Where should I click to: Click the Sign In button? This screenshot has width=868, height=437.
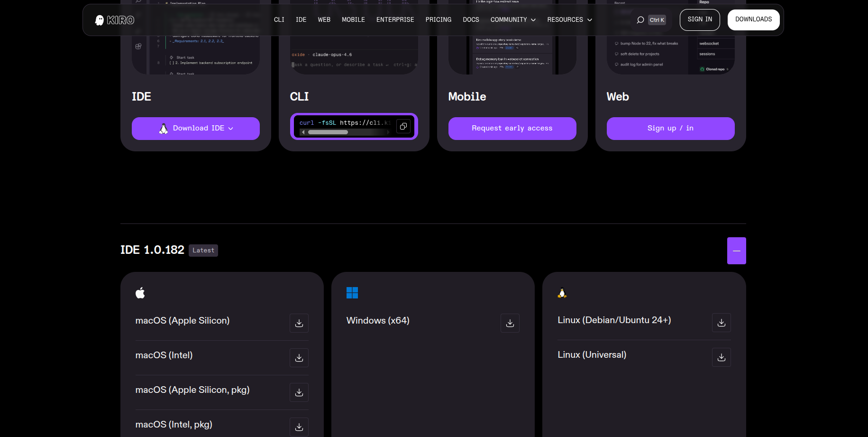(700, 20)
